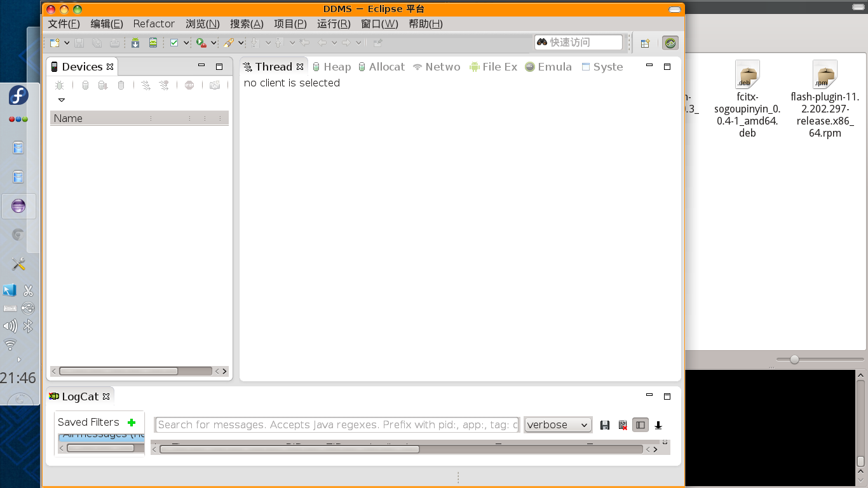Open the Devices view menu triangle

[x=62, y=100]
